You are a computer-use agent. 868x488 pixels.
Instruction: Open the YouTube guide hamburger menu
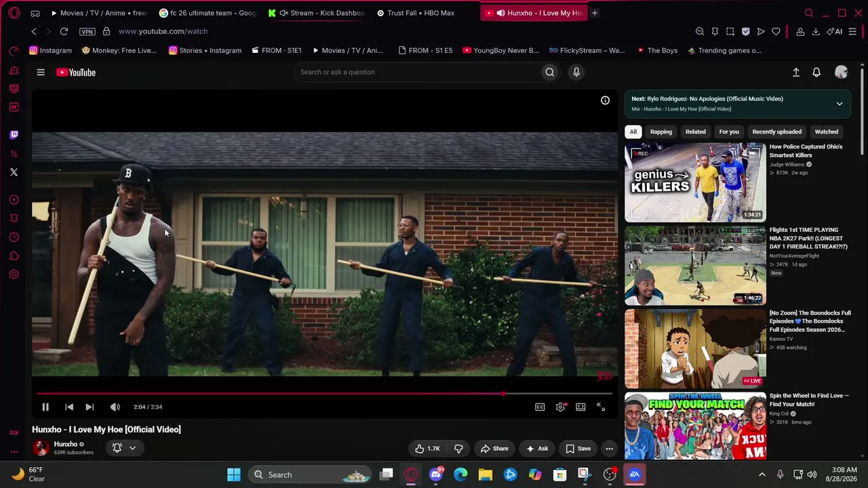tap(41, 73)
